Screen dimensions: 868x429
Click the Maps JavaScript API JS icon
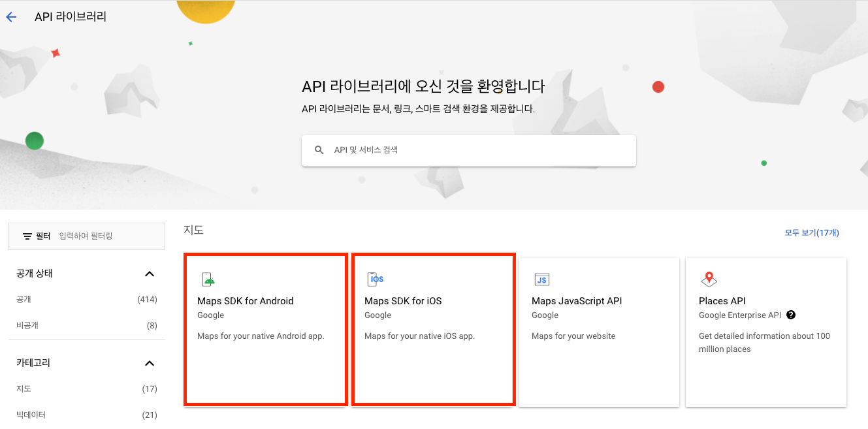pyautogui.click(x=541, y=279)
